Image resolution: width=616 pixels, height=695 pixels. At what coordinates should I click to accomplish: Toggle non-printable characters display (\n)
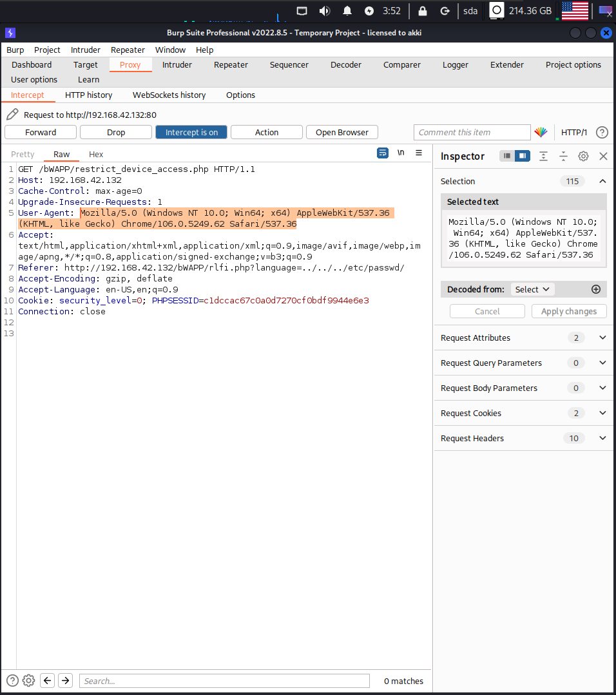(401, 153)
